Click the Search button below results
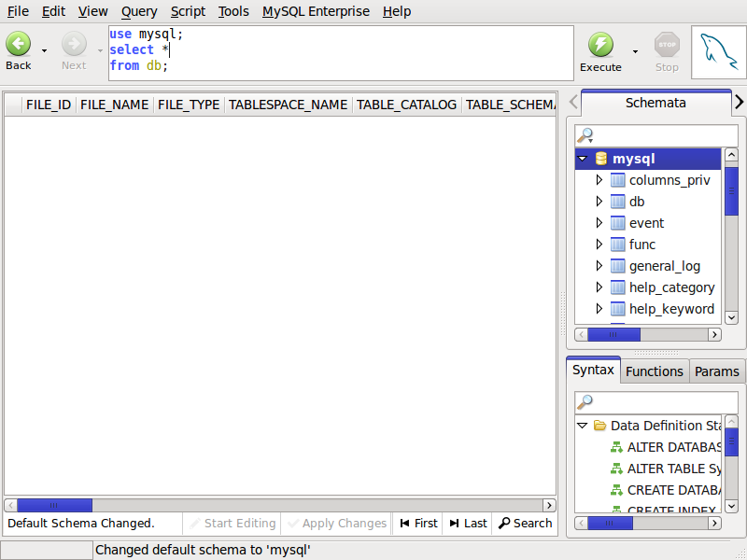747x560 pixels. coord(525,524)
